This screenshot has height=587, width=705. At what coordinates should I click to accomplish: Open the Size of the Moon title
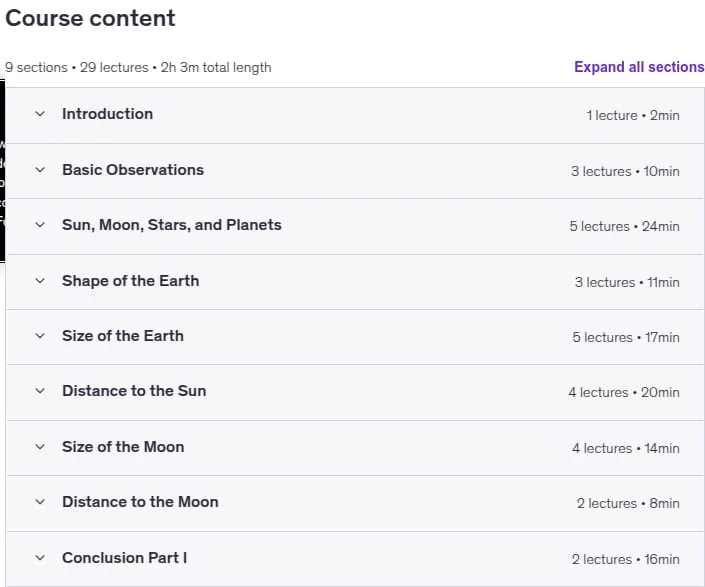coord(123,447)
